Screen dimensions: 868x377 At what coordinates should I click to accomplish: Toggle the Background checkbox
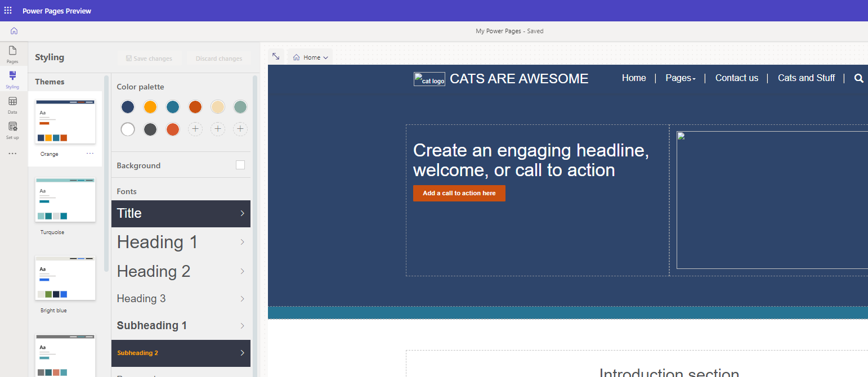coord(240,165)
